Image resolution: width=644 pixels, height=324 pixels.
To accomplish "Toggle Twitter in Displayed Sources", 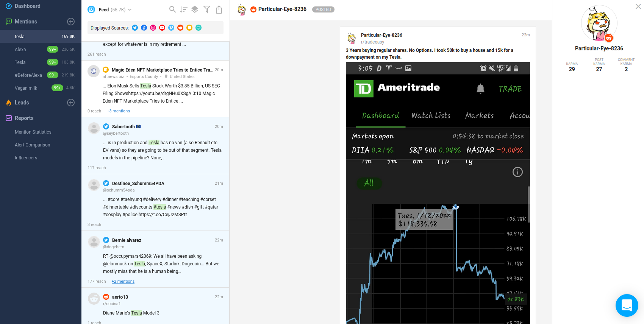I will pyautogui.click(x=135, y=28).
